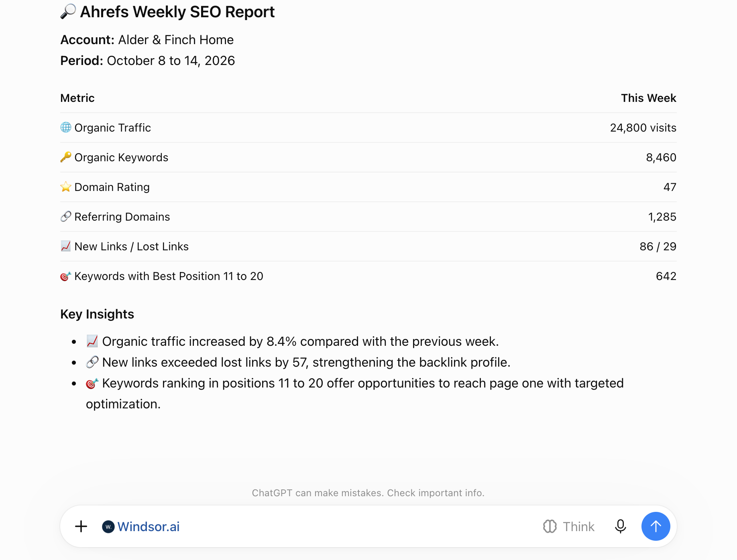Click link icon in new links insight bullet
Viewport: 737px width, 560px height.
[92, 362]
